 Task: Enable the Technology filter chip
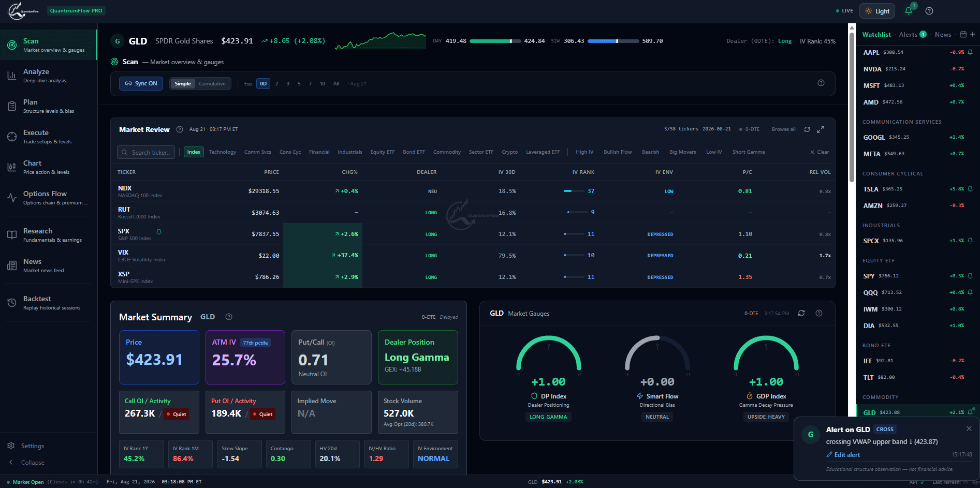pos(223,152)
